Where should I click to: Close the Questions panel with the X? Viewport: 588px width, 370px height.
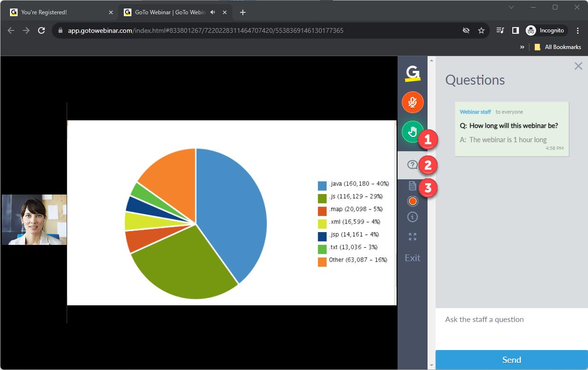click(x=578, y=66)
